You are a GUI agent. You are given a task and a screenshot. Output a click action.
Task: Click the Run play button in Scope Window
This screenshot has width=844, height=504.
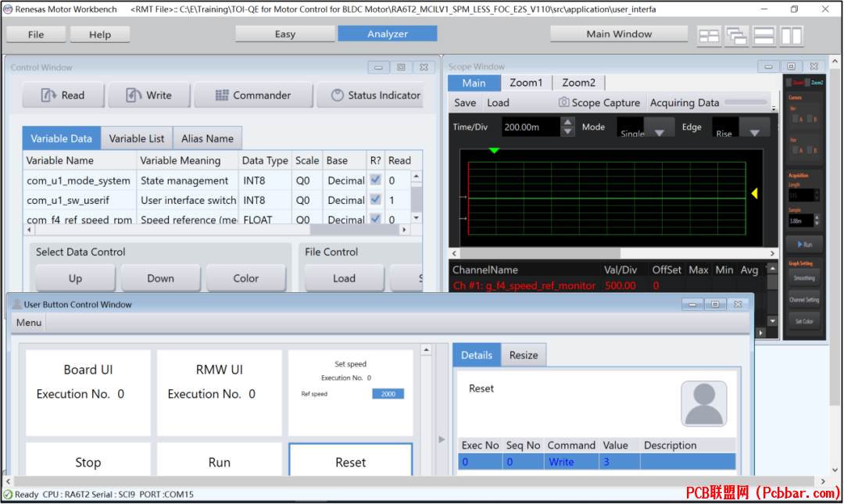tap(804, 245)
